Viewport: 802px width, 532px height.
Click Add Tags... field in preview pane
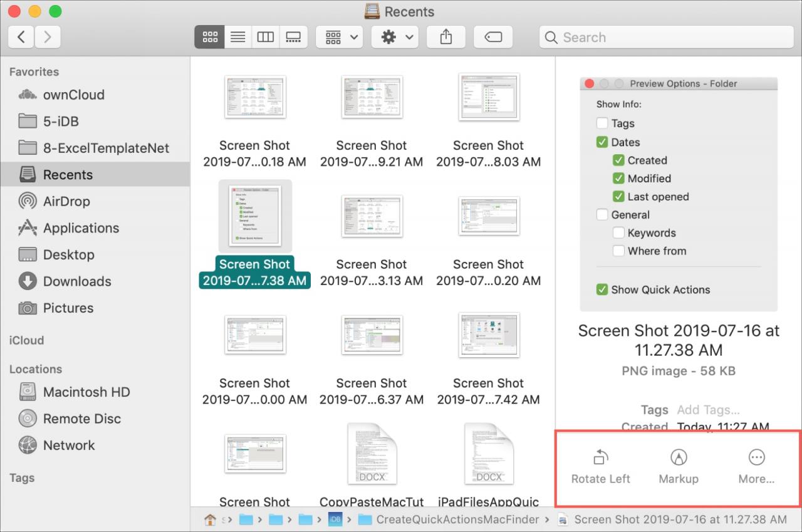tap(709, 410)
